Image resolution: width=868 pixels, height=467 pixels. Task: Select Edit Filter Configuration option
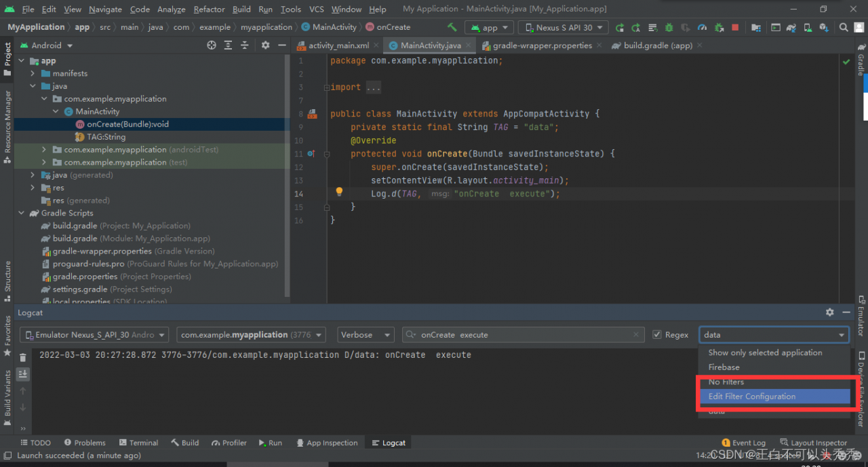click(x=752, y=397)
